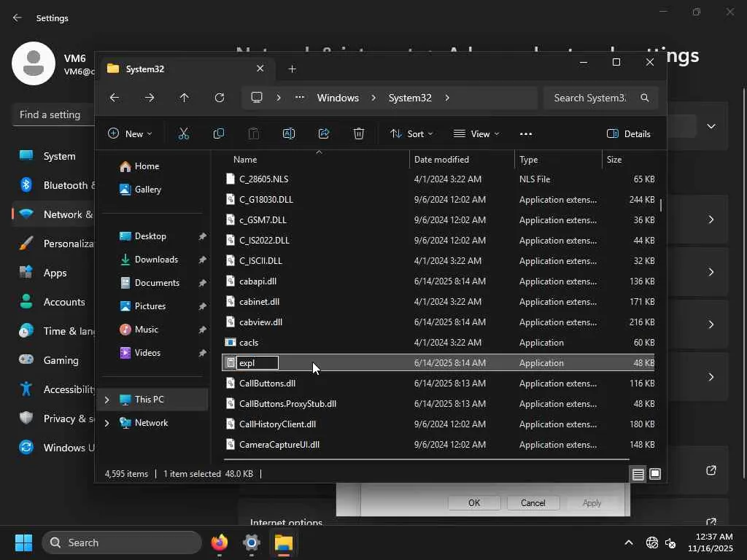Expand the This PC tree node
The width and height of the screenshot is (747, 560).
tap(107, 400)
